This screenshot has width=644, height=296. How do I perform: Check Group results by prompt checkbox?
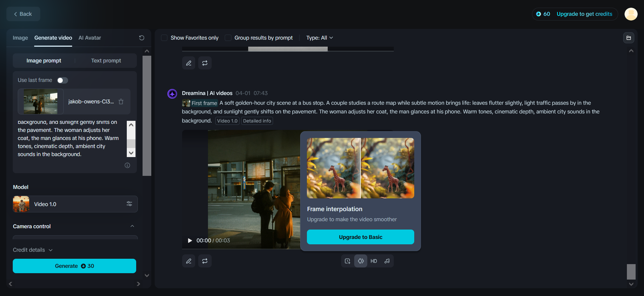(x=228, y=38)
